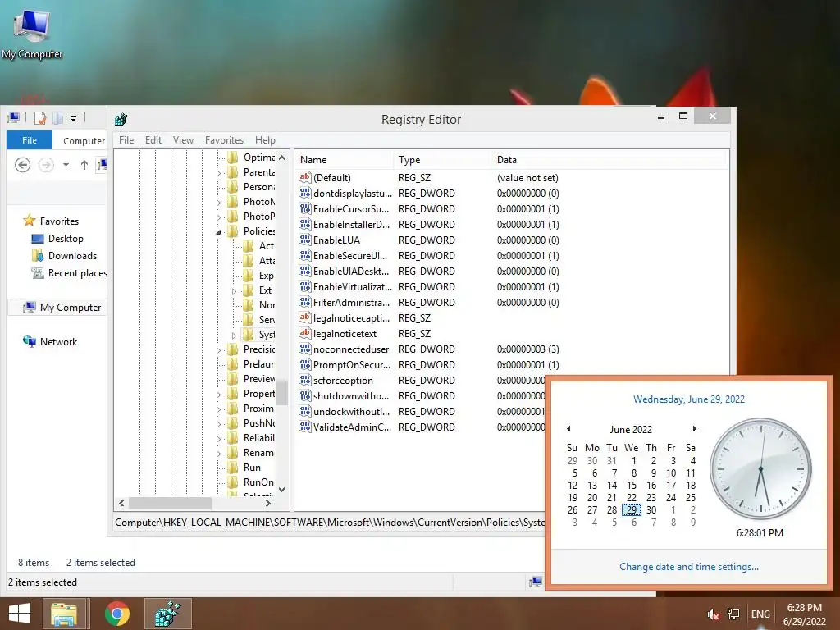The image size is (840, 630).
Task: Click the taskbar clock 6:28 PM
Action: (804, 614)
